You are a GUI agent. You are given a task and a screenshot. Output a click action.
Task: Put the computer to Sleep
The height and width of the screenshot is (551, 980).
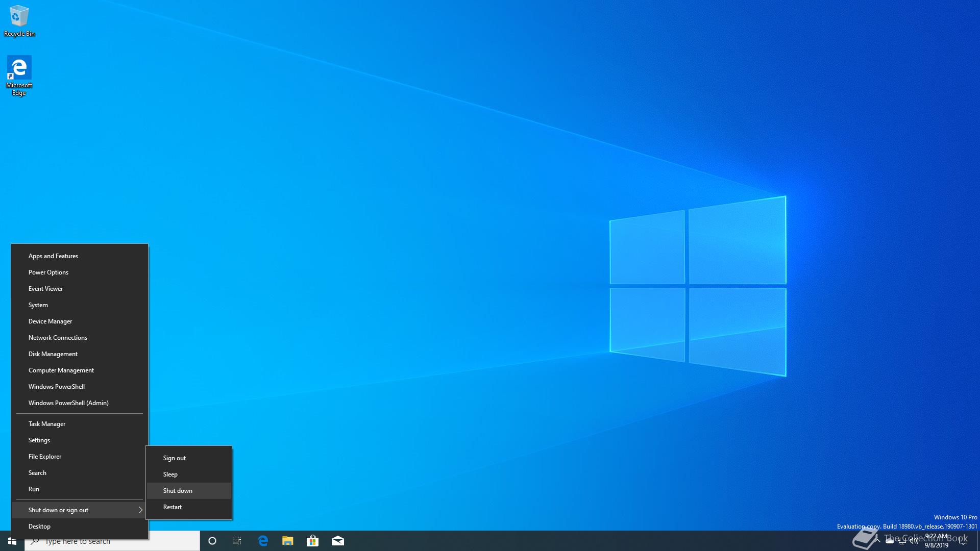click(170, 474)
